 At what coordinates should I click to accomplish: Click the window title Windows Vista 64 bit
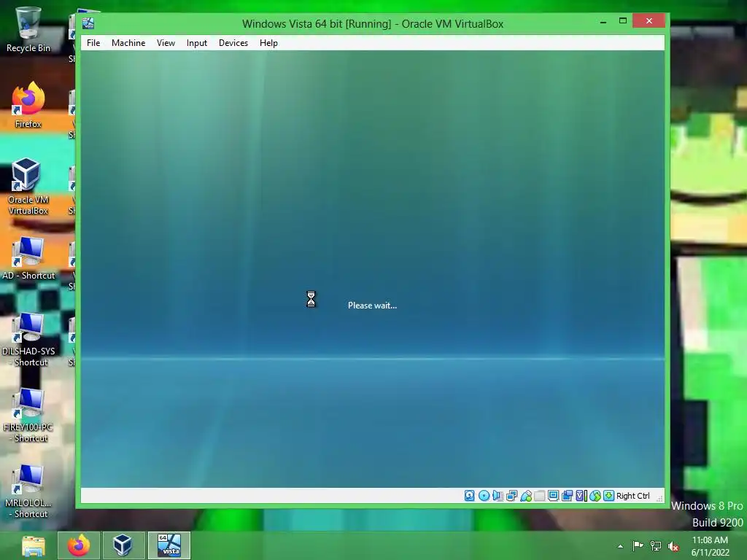373,24
